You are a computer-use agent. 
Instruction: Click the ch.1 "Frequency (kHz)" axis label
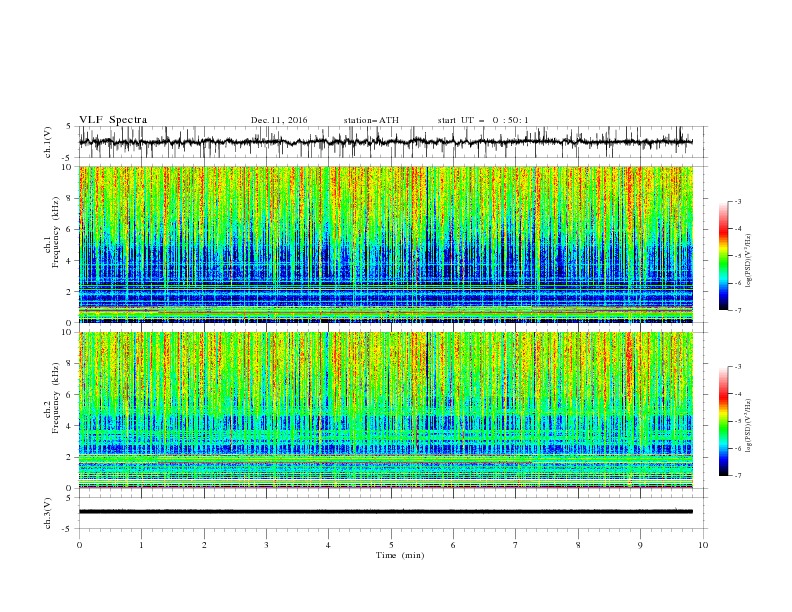(x=56, y=233)
